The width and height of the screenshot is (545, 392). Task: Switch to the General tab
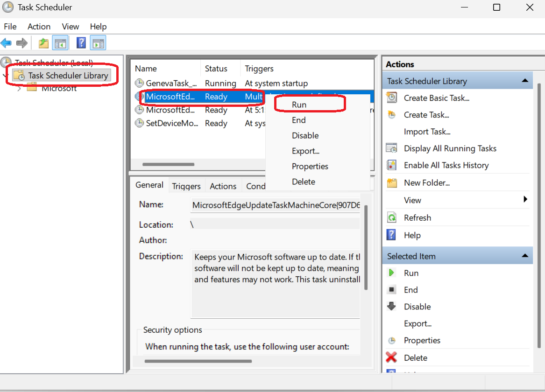point(149,185)
